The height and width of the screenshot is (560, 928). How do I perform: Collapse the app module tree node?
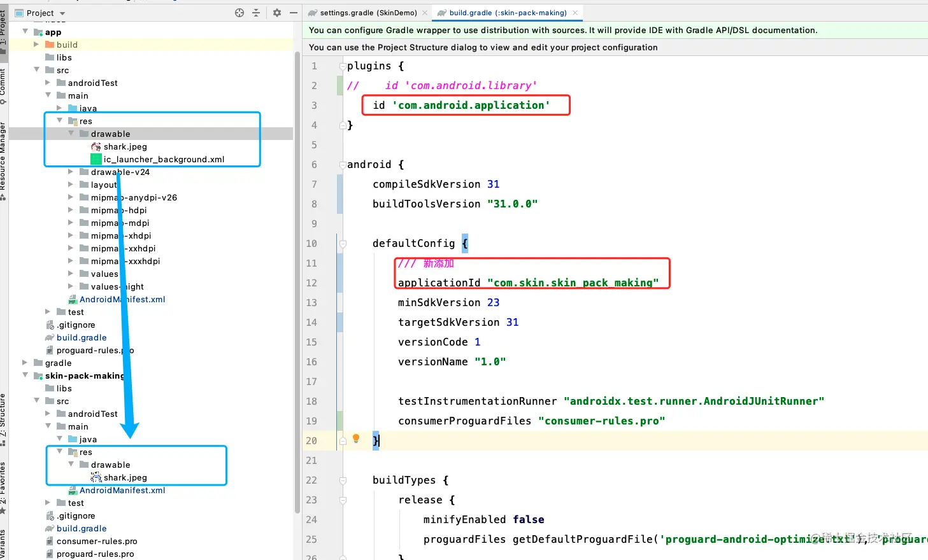click(25, 32)
